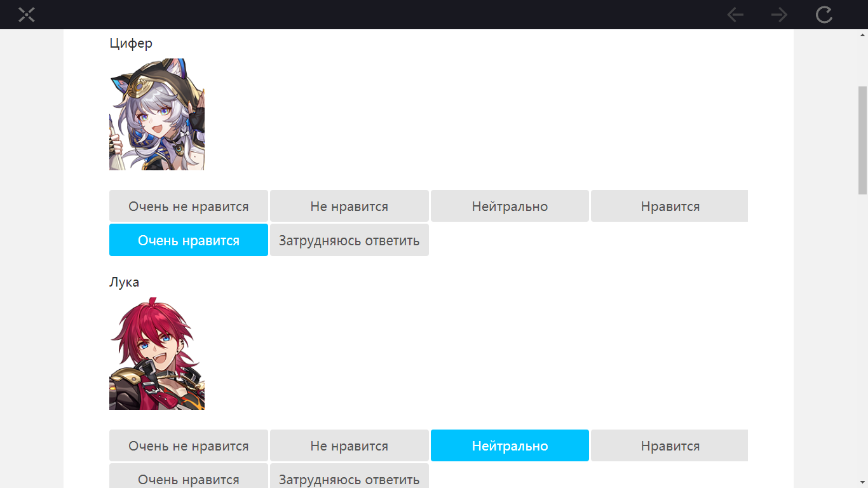Click the Цифер character portrait
Image resolution: width=868 pixels, height=488 pixels.
157,114
